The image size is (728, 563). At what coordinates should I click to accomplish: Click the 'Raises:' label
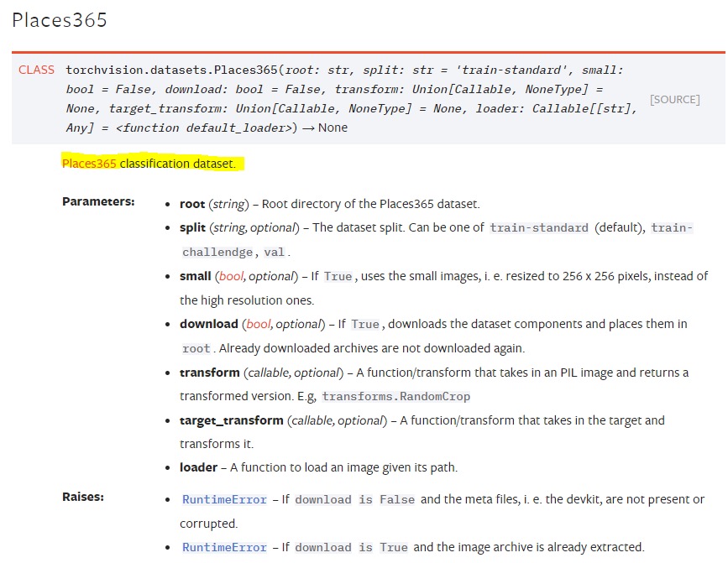coord(83,497)
